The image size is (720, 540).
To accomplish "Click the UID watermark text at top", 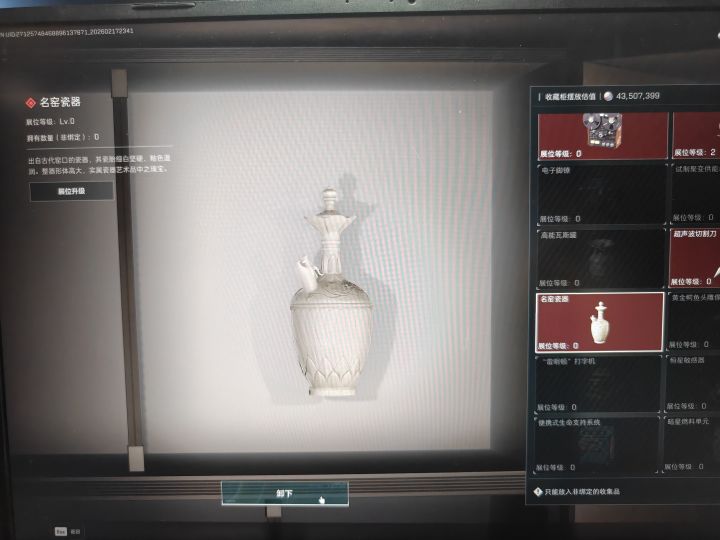I will [67, 33].
